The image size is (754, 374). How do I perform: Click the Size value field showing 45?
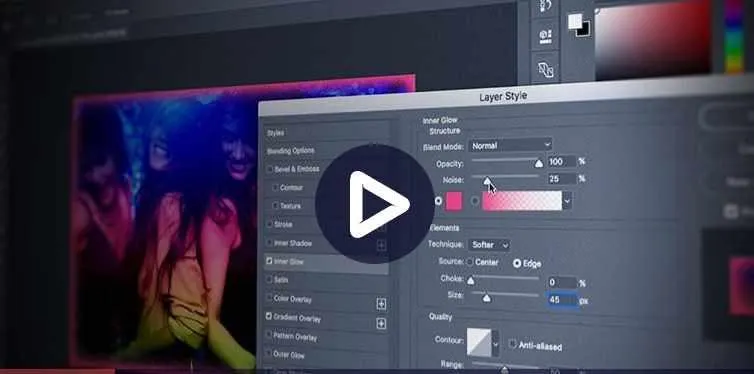[562, 300]
